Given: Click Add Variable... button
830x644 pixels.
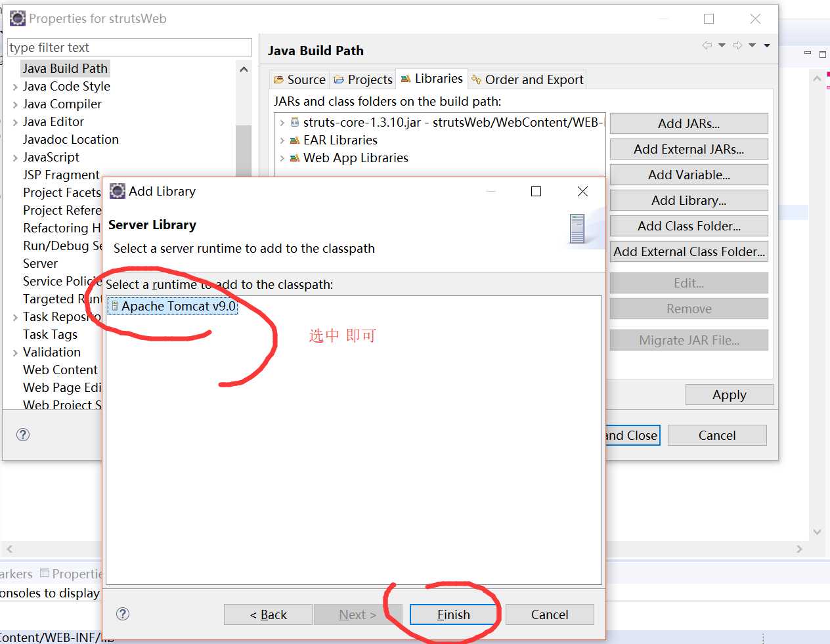Looking at the screenshot, I should pos(689,175).
